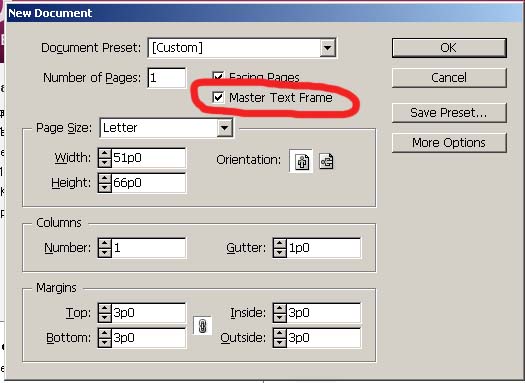Click Height stepper down arrow
Viewport: 525px width, 383px height.
105,188
